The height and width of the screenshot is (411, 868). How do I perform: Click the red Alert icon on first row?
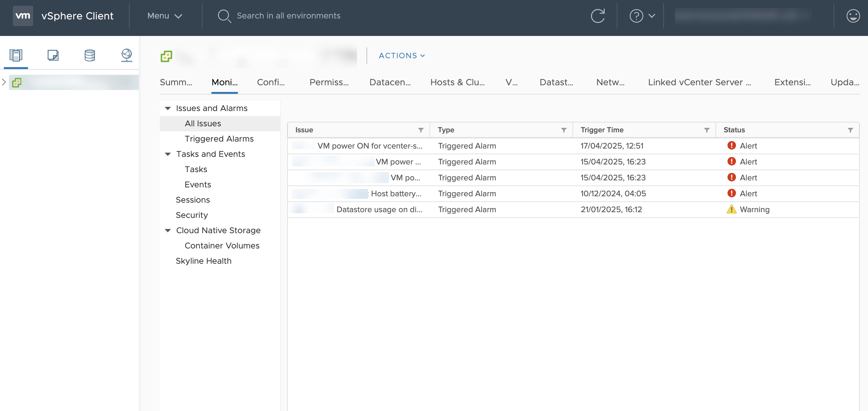[x=731, y=146]
